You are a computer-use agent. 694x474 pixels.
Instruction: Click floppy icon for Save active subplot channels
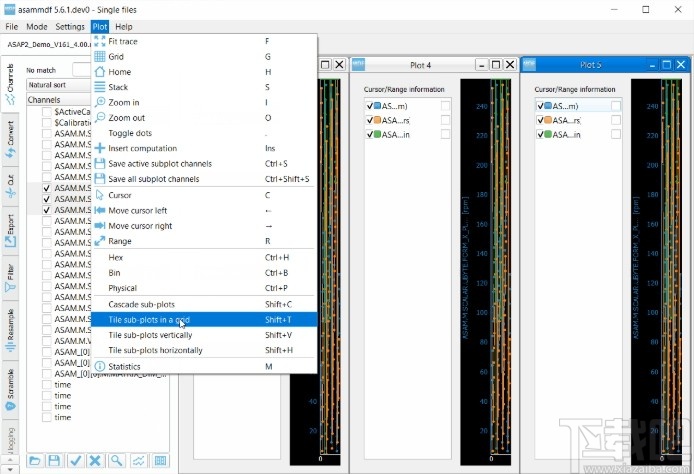100,163
